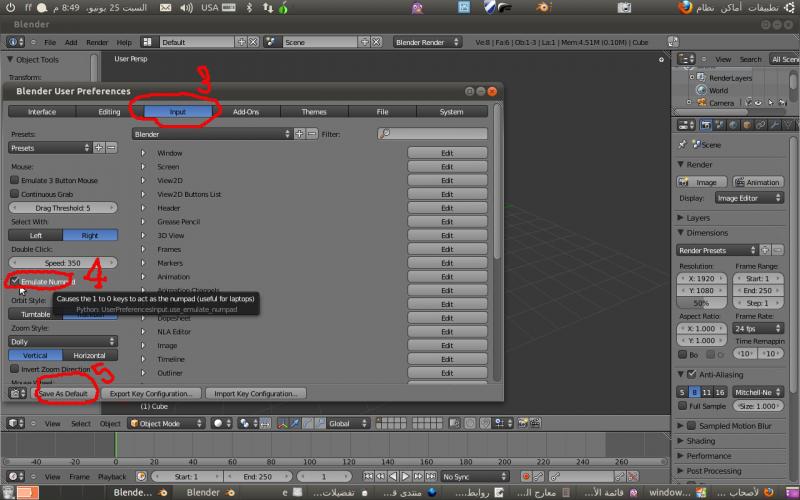Click the Properties editor type selector icon

(686, 125)
